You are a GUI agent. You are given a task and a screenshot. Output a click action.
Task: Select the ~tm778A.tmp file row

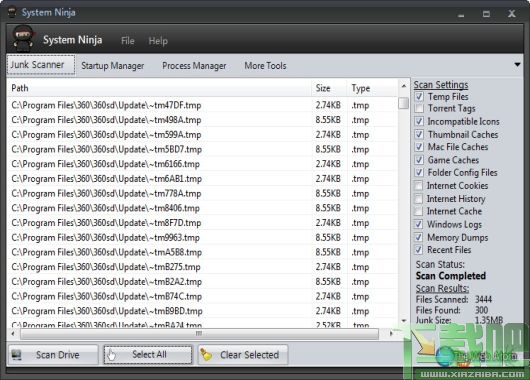point(202,193)
